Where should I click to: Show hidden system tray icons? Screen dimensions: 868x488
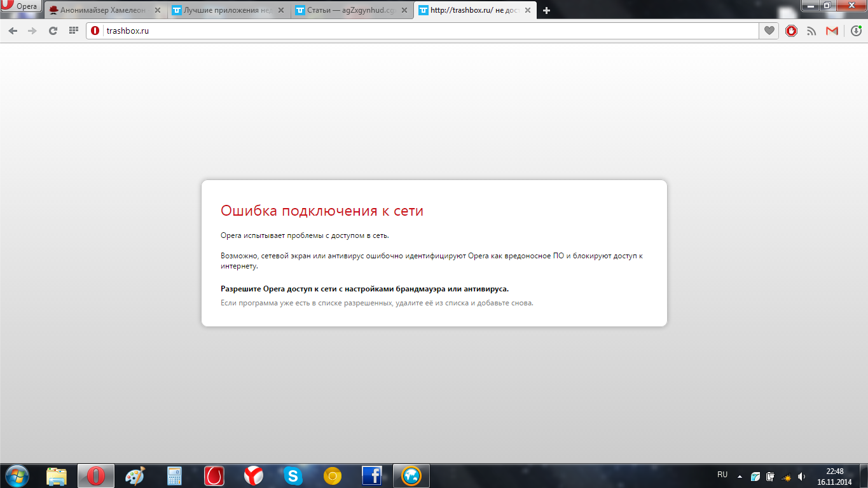[x=740, y=476]
